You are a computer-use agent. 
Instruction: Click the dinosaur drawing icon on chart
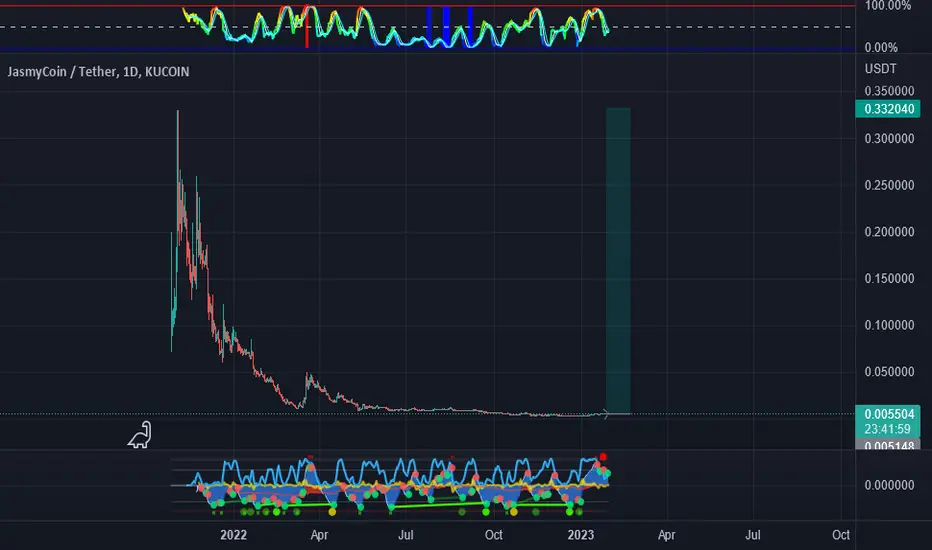(x=140, y=435)
